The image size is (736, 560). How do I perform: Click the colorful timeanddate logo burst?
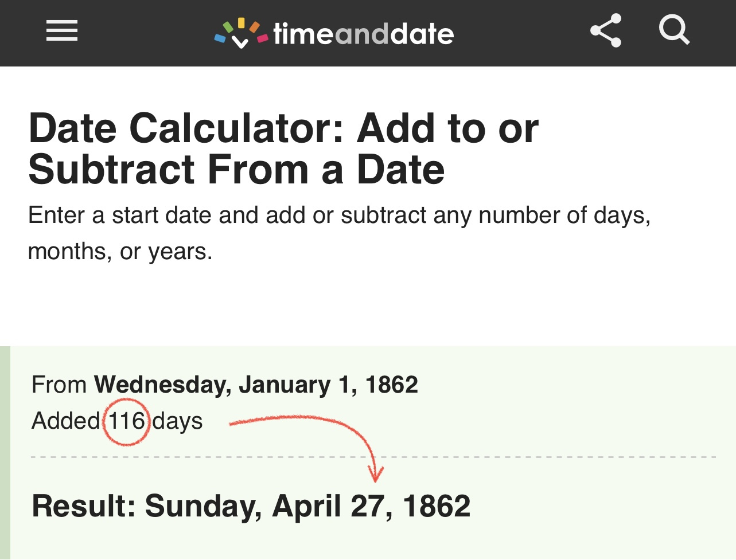click(240, 33)
